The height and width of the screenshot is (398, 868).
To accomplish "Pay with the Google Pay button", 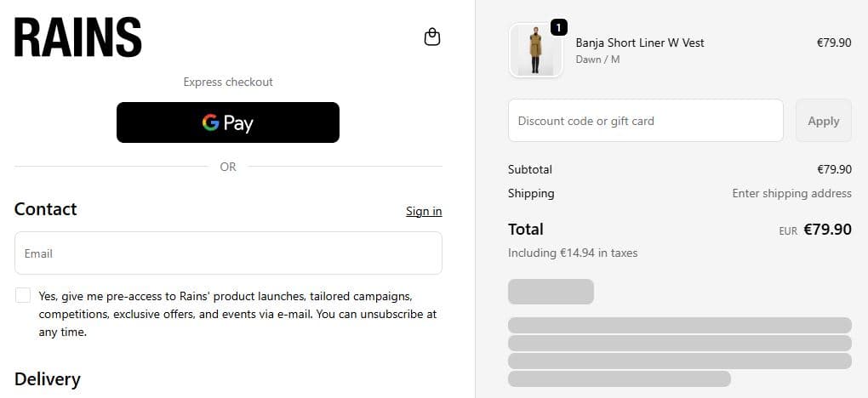I will 228,122.
